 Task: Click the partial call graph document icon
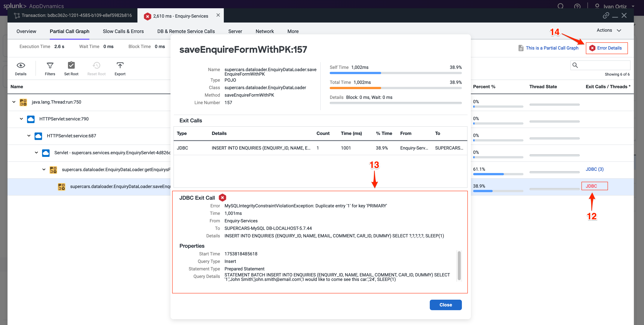[x=521, y=48]
